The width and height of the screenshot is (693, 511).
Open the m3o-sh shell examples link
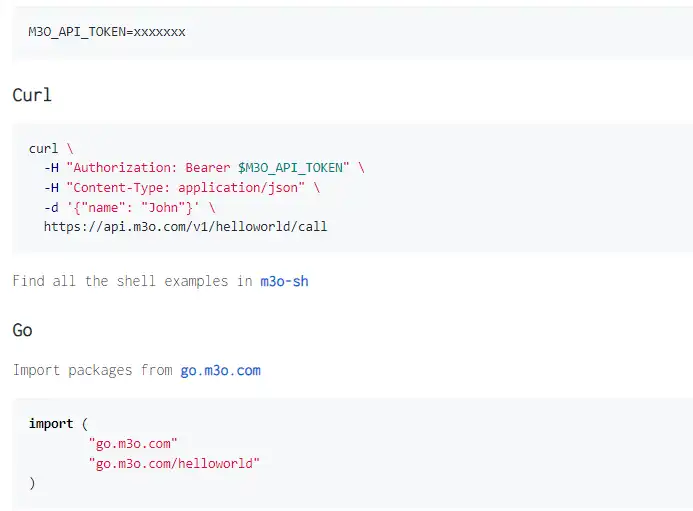pyautogui.click(x=284, y=281)
